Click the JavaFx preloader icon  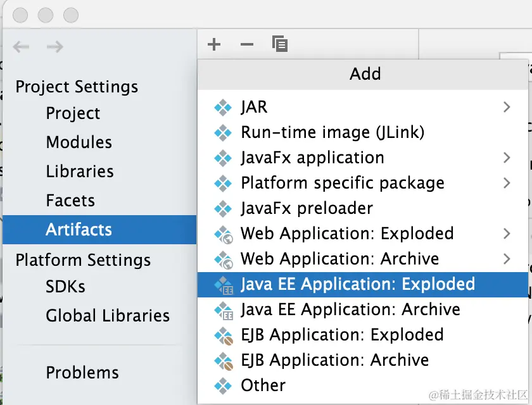tap(223, 208)
